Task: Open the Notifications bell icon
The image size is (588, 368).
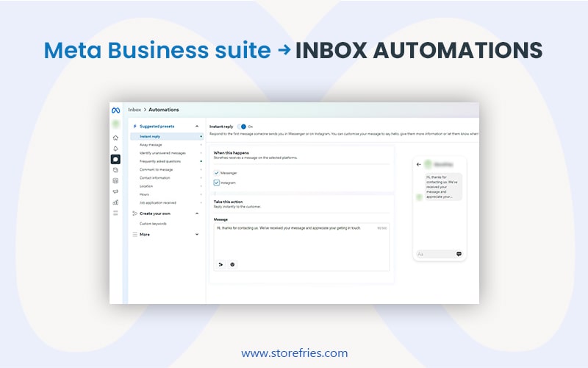Action: (115, 148)
